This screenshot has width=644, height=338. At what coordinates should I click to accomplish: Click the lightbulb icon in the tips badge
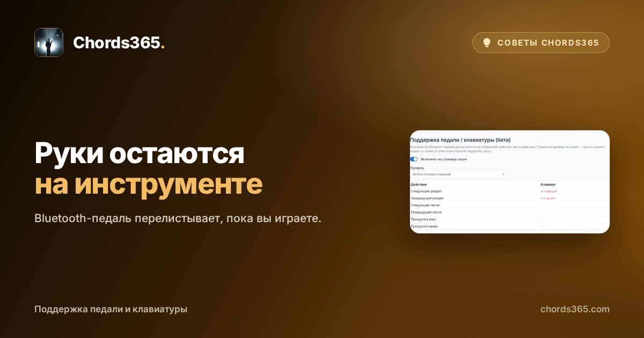coord(487,42)
